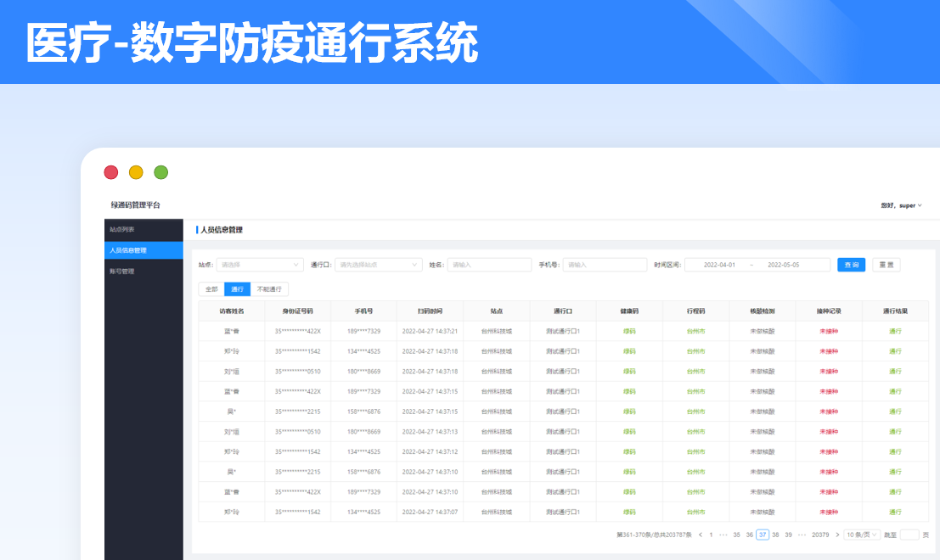The image size is (940, 560).
Task: Click the 通行结果 column header
Action: tap(895, 311)
